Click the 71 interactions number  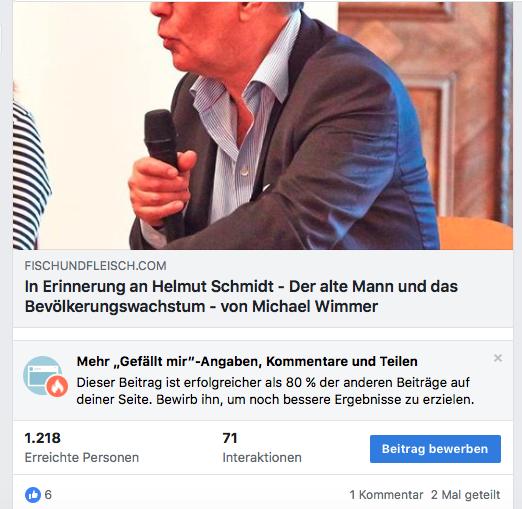(230, 438)
